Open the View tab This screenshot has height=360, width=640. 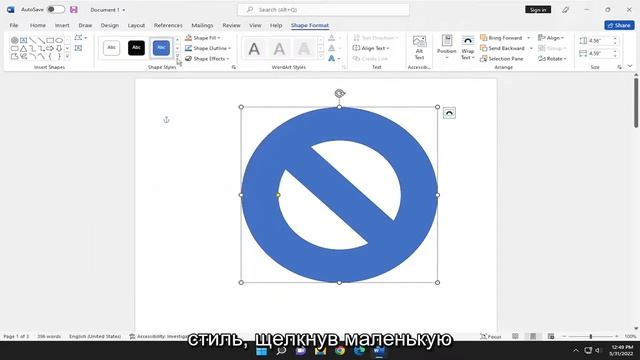255,25
